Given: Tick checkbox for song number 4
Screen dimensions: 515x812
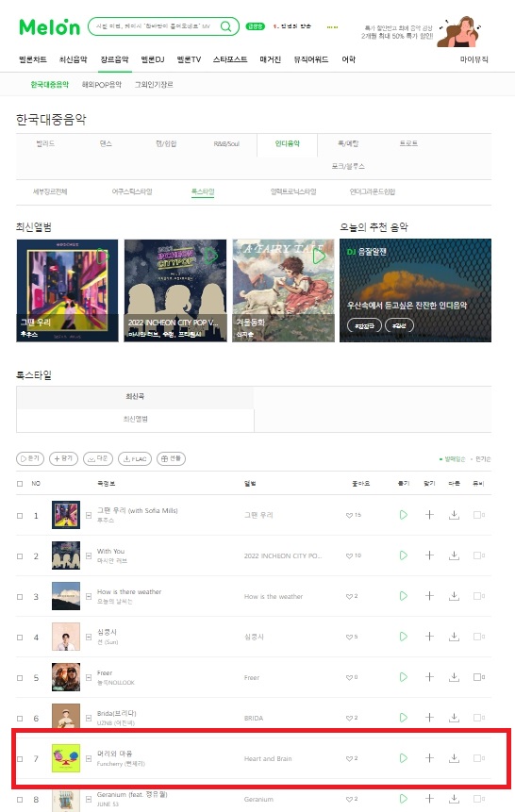Looking at the screenshot, I should click(20, 638).
